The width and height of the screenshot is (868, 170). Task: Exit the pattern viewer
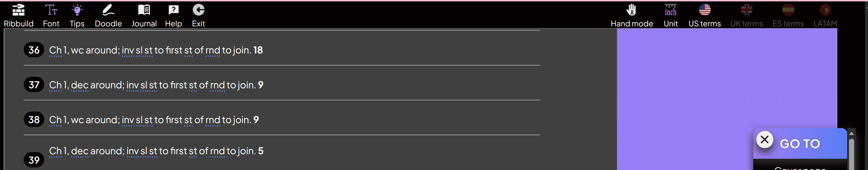coord(198,15)
